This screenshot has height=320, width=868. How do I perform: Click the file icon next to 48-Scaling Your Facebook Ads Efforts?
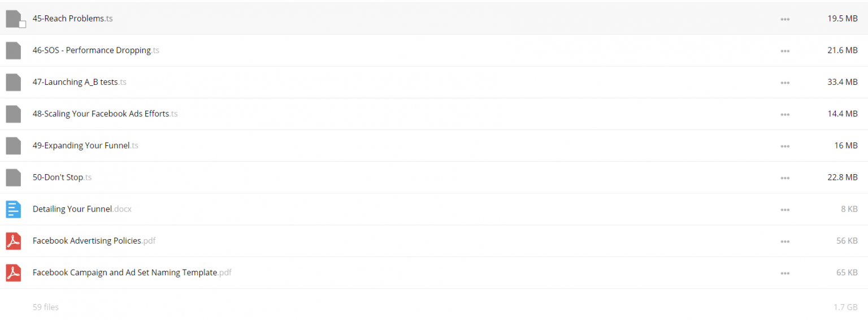tap(14, 114)
